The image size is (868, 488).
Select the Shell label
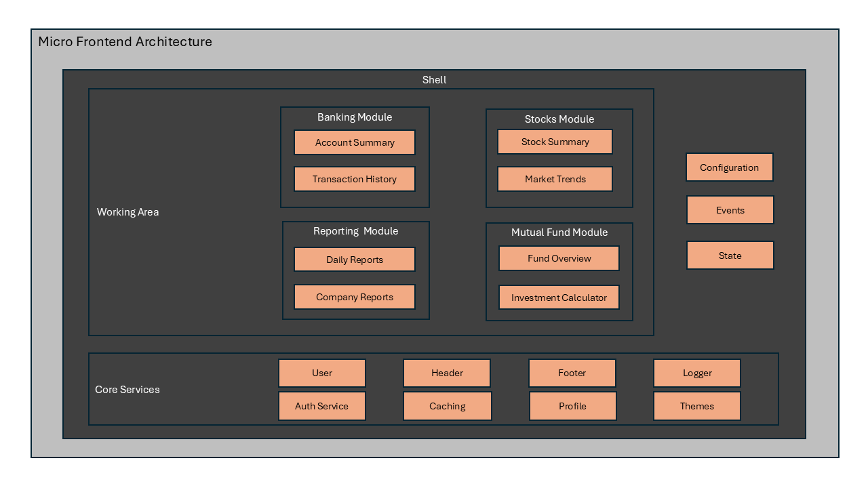point(434,80)
